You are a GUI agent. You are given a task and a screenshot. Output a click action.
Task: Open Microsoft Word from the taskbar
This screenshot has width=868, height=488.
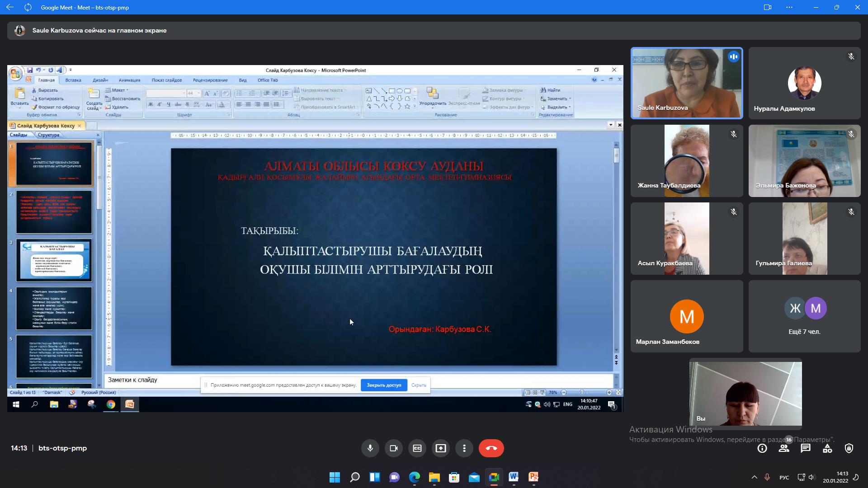[514, 477]
